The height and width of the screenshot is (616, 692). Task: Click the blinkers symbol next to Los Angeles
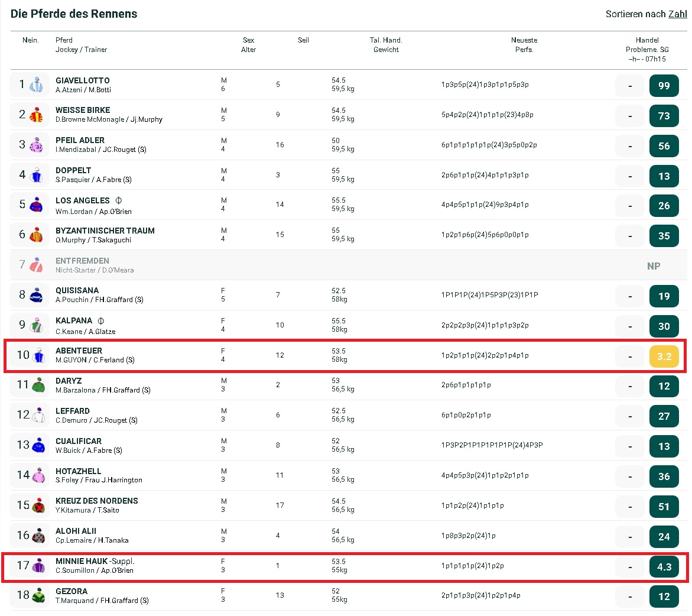(118, 200)
